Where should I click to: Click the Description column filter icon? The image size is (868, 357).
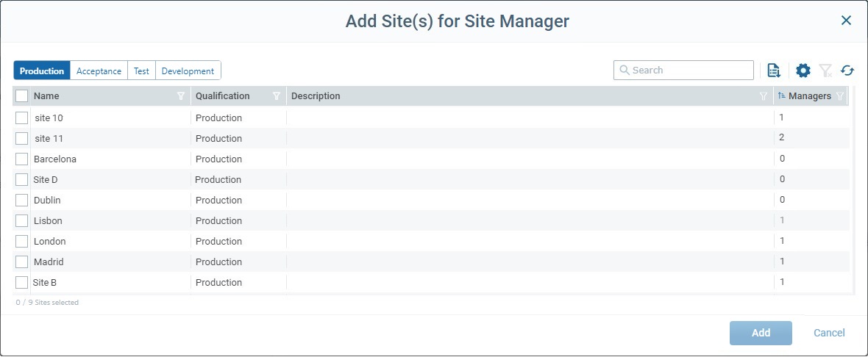coord(764,96)
